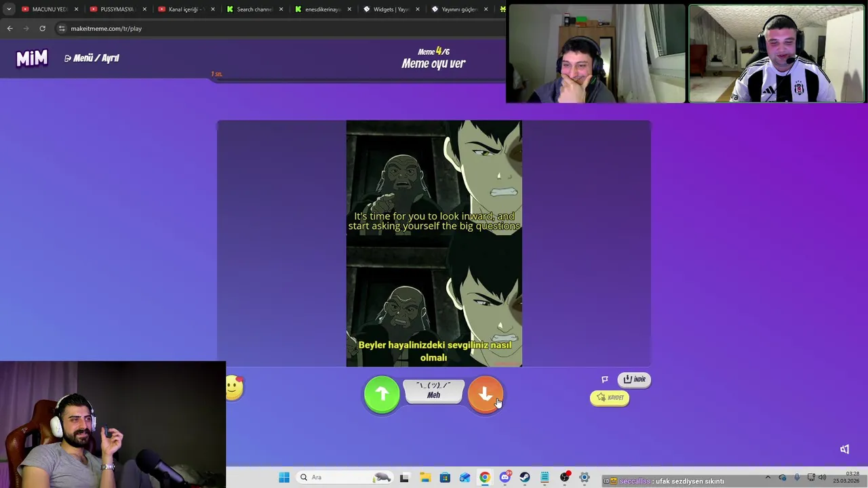This screenshot has height=488, width=868.
Task: Open Microsoft Store from taskbar
Action: coord(445,477)
